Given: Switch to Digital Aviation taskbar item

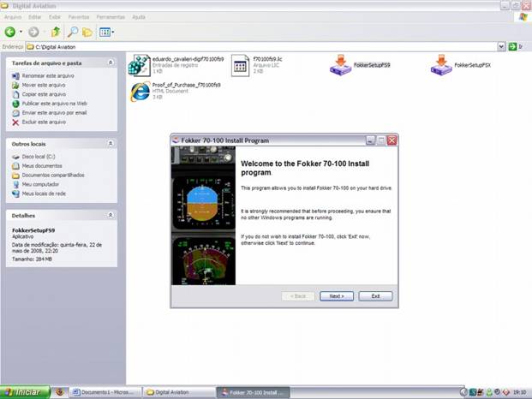Looking at the screenshot, I should tap(178, 392).
